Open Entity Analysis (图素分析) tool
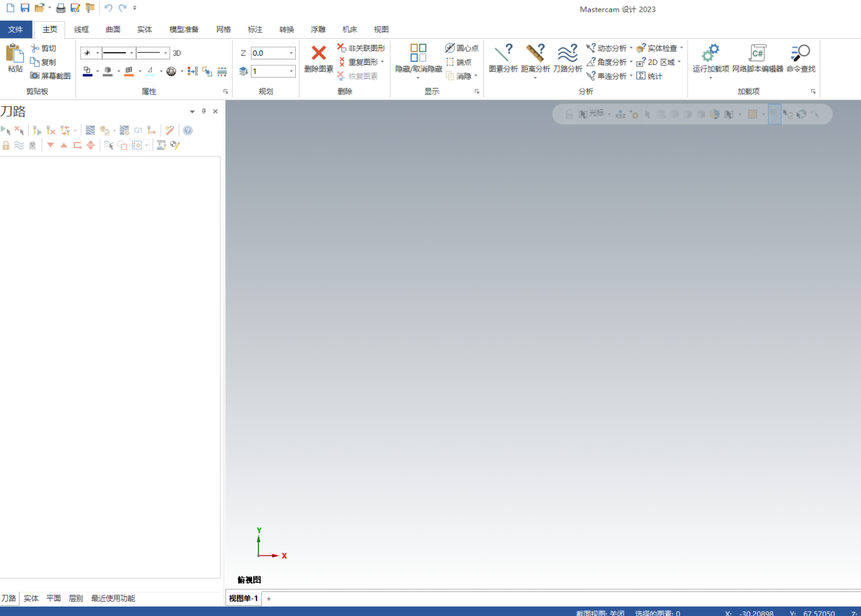This screenshot has height=616, width=861. [x=503, y=54]
